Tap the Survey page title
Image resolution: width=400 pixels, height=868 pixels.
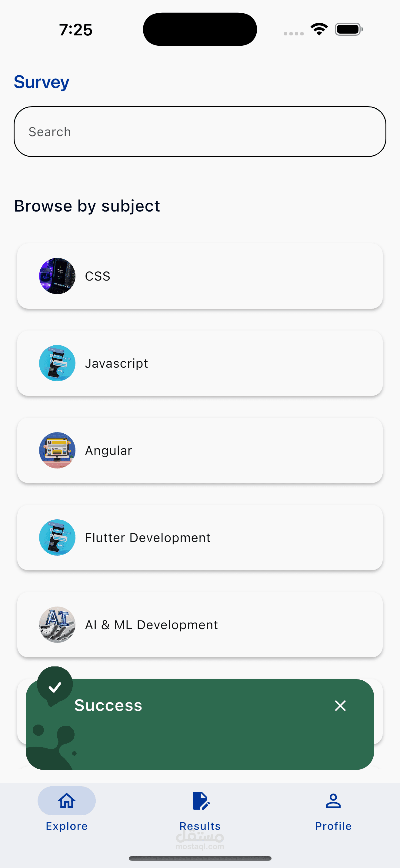click(42, 82)
